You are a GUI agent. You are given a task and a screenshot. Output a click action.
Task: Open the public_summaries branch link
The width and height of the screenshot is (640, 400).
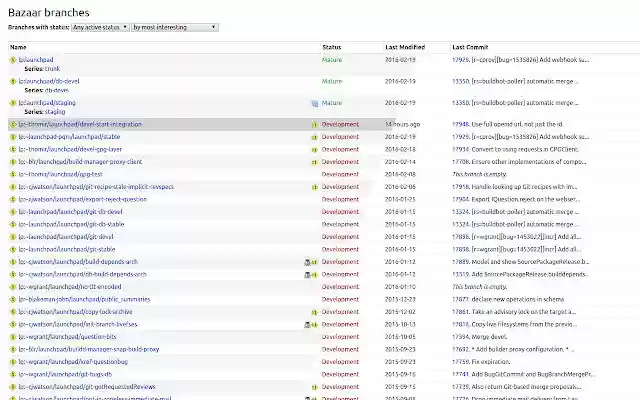[x=84, y=299]
